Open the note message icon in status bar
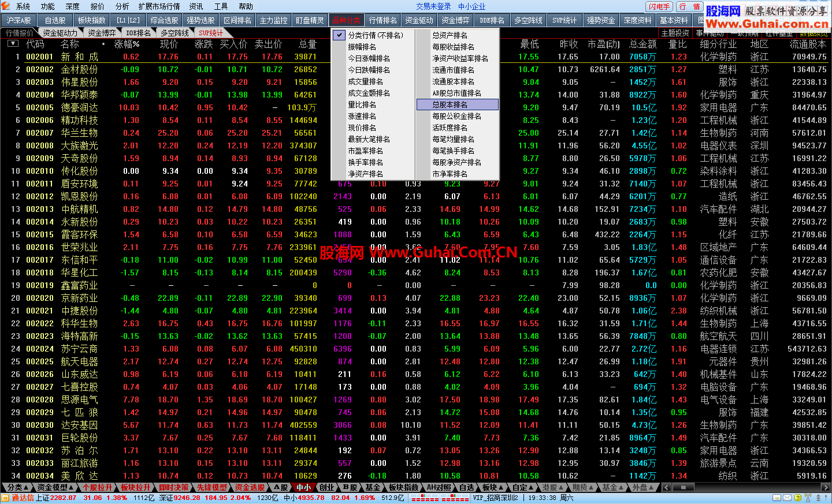Screen dimensions: 832x504 776,498
